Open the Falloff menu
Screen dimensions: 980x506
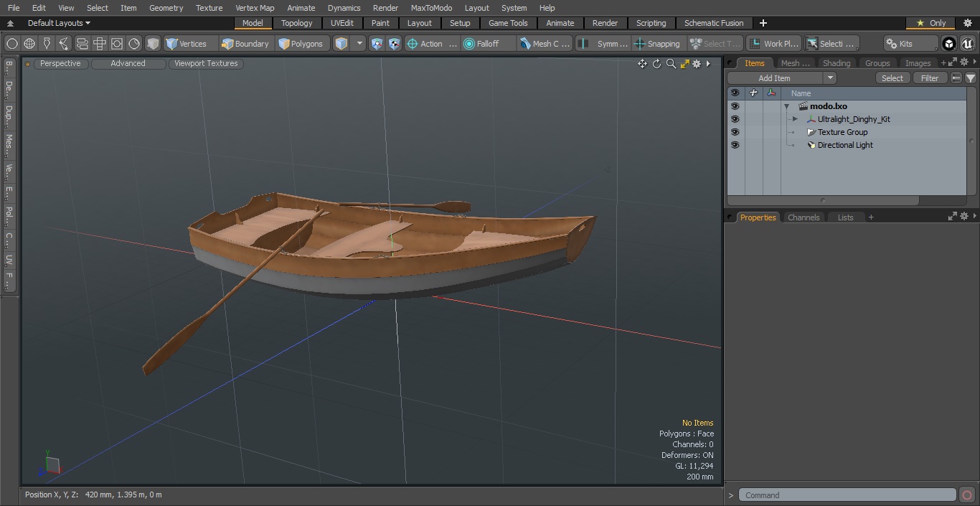click(488, 44)
